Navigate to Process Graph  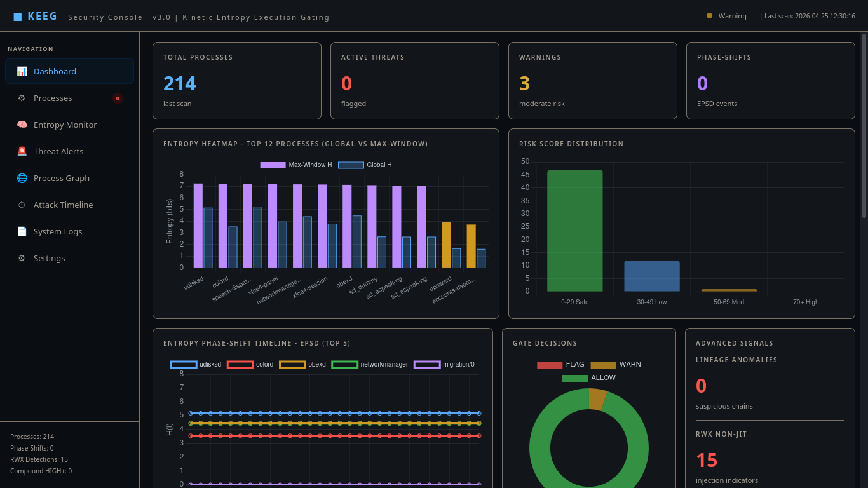click(69, 178)
